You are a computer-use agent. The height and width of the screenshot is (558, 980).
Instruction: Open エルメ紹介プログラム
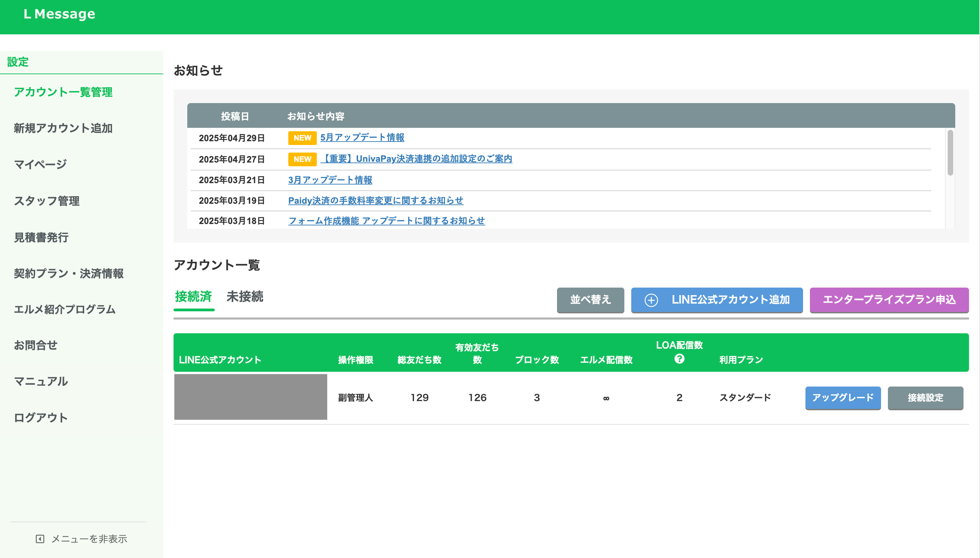tap(65, 309)
